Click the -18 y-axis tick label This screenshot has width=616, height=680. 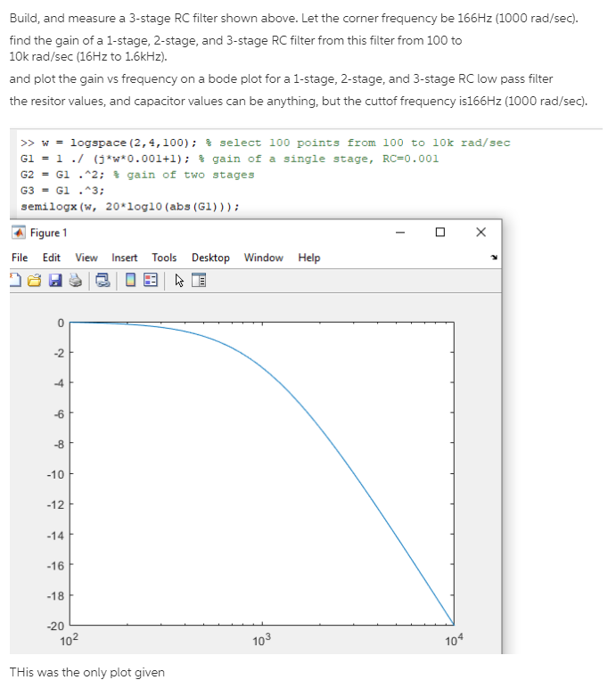[x=55, y=595]
